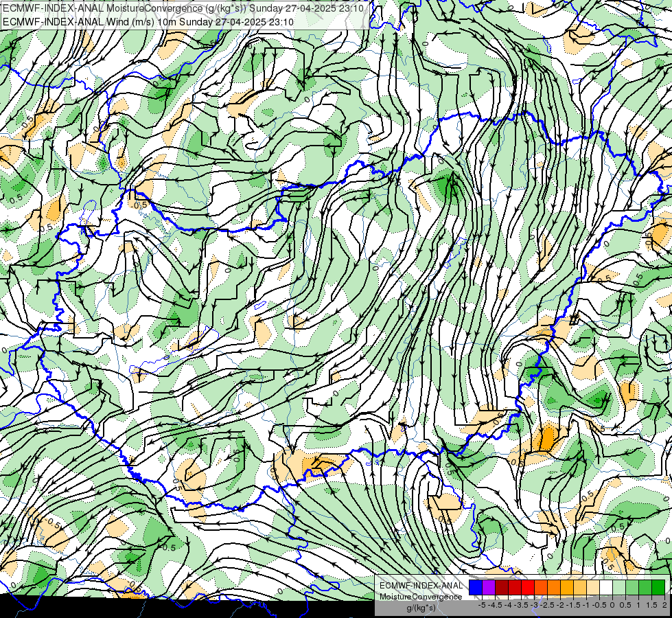Image resolution: width=672 pixels, height=618 pixels.
Task: Click the legend tick label -3.5
Action: coord(521,605)
